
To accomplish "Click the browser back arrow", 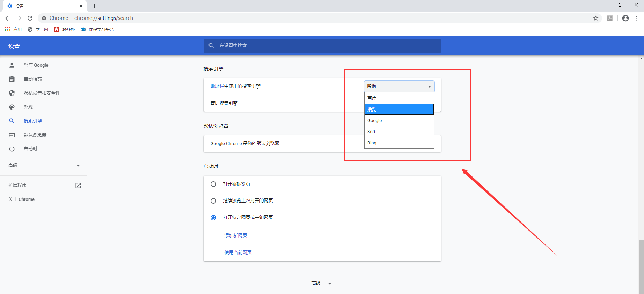I will [x=8, y=18].
